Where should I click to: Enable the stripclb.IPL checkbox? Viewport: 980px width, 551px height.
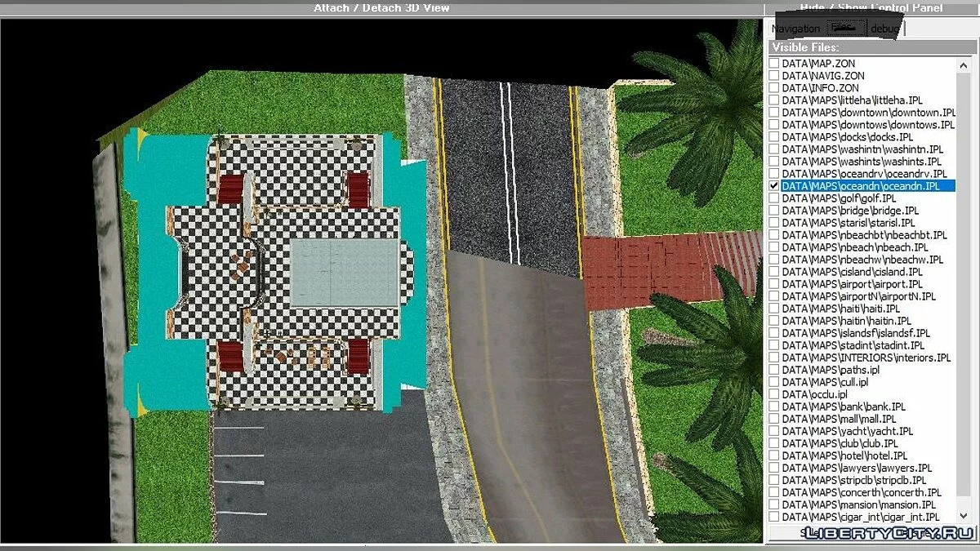click(773, 479)
